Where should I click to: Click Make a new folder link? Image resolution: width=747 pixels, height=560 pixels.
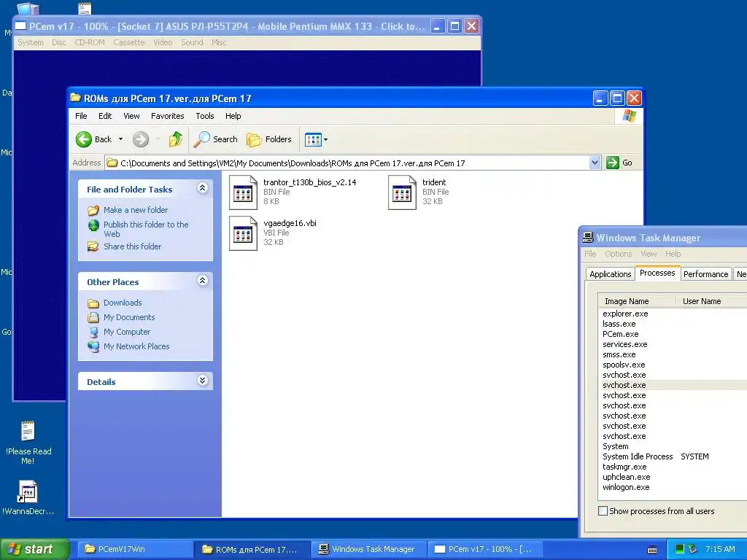pyautogui.click(x=135, y=210)
